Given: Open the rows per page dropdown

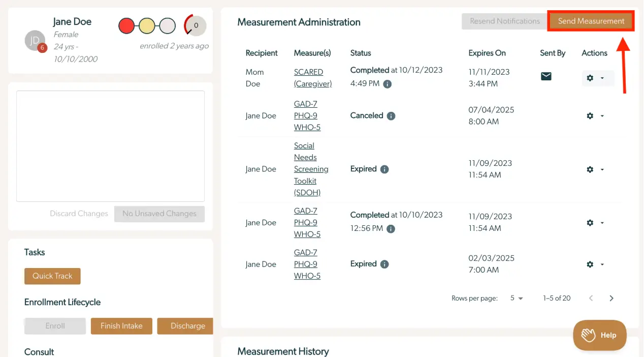Looking at the screenshot, I should (517, 298).
